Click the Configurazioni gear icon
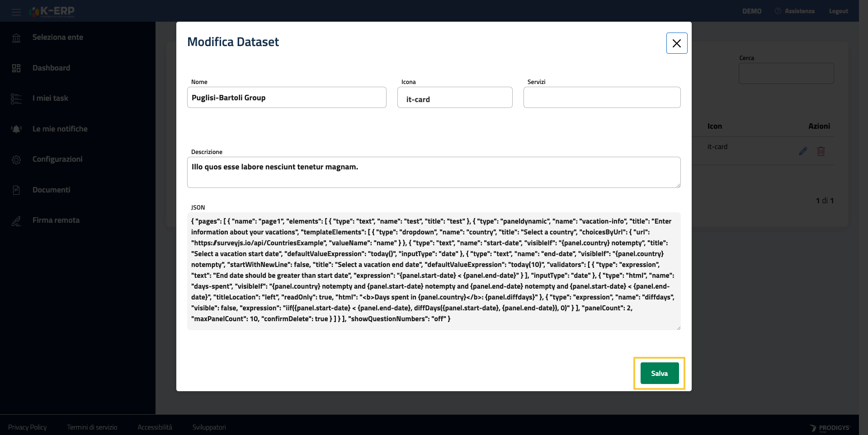868x435 pixels. point(16,159)
